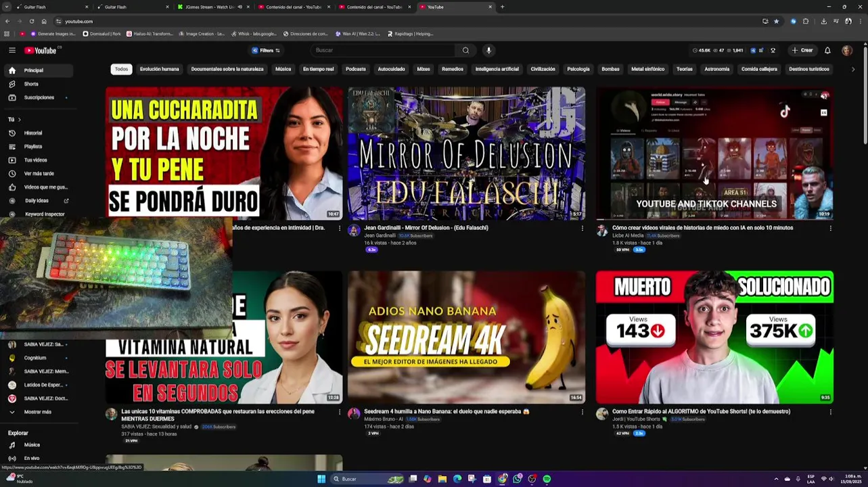Select the En tiempo real chip
Screen dimensions: 868x487
tap(318, 69)
